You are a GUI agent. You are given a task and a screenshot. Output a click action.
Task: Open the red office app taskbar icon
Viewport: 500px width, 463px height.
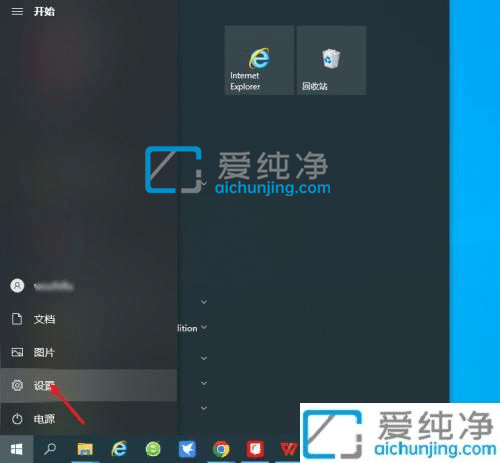[x=255, y=449]
